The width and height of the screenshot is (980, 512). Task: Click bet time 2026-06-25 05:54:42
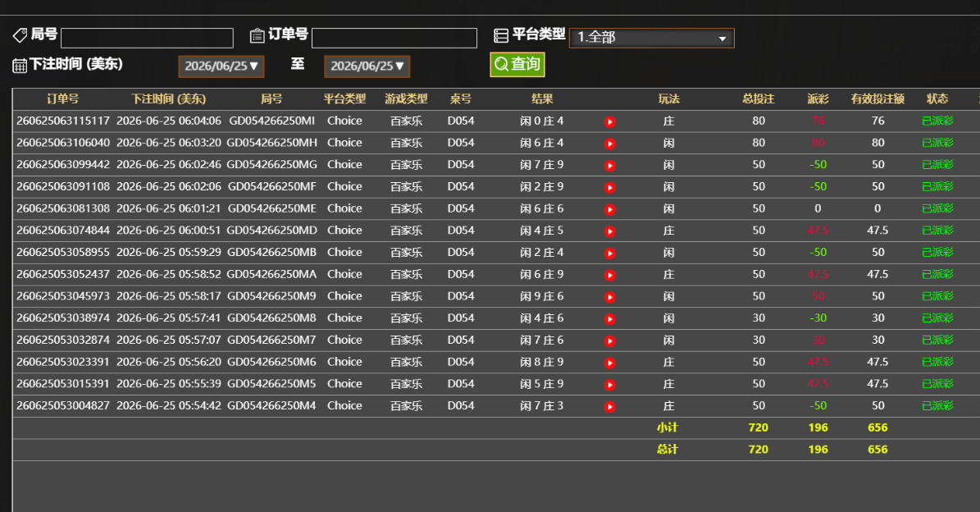169,405
